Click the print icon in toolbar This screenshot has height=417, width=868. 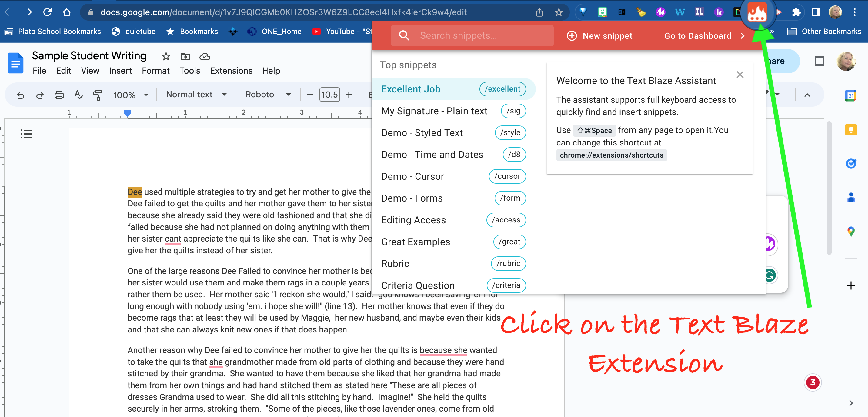point(59,95)
